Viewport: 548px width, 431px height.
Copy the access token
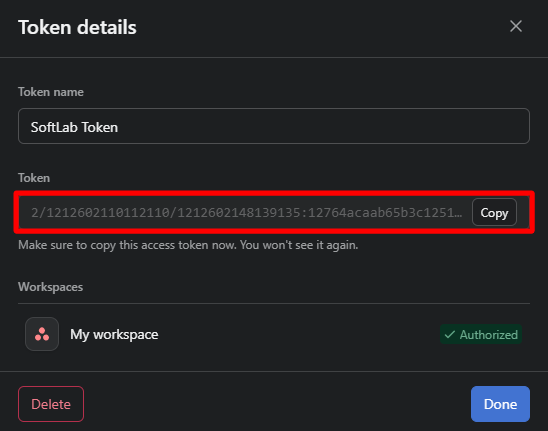coord(494,213)
